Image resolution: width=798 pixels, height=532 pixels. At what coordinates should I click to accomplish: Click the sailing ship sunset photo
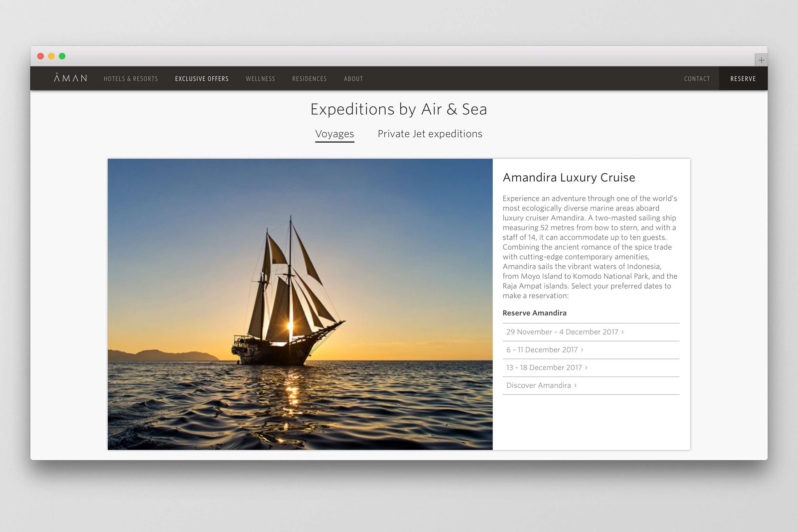300,304
